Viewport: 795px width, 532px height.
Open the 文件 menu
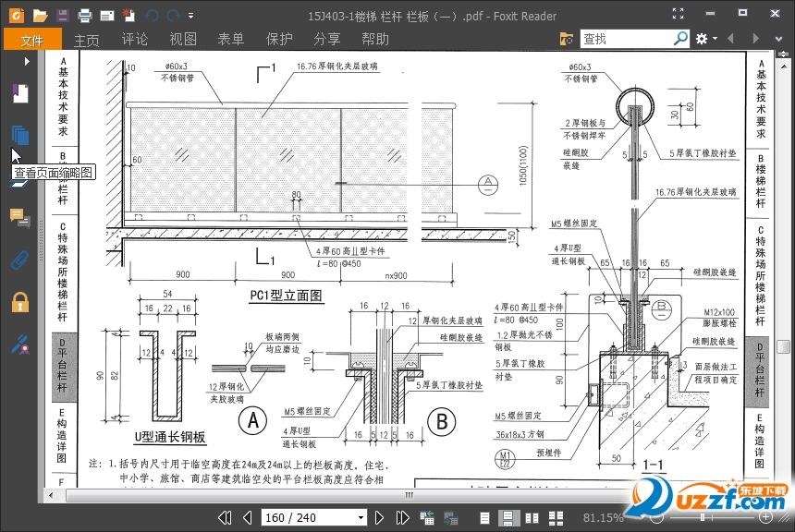pyautogui.click(x=32, y=39)
